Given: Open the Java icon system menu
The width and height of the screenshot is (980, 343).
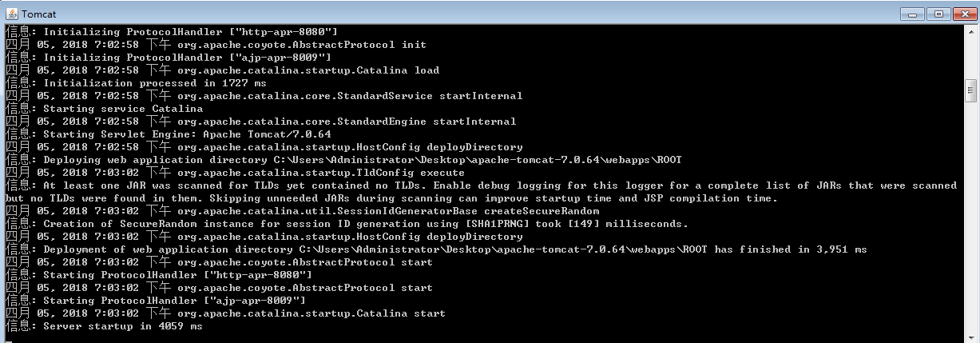Looking at the screenshot, I should (x=11, y=14).
